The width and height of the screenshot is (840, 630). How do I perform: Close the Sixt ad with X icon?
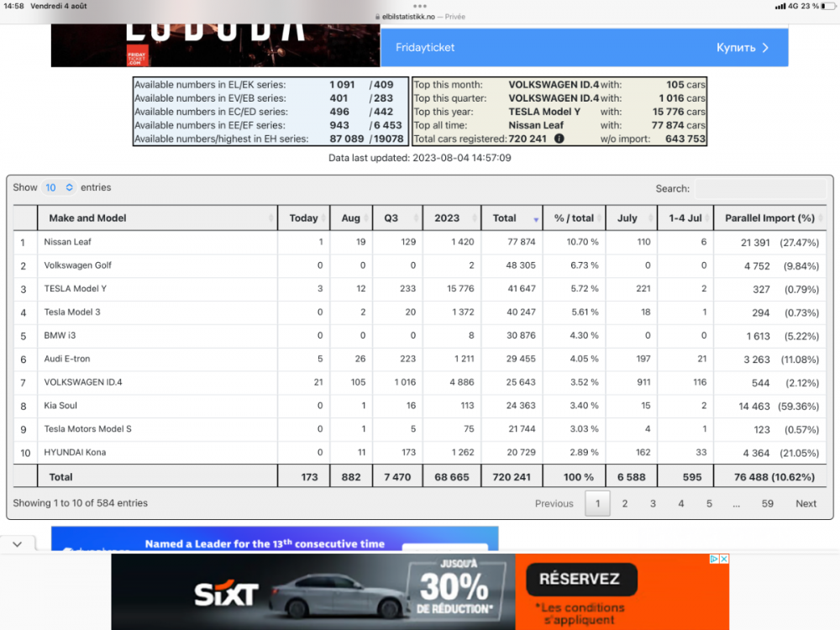pyautogui.click(x=724, y=559)
